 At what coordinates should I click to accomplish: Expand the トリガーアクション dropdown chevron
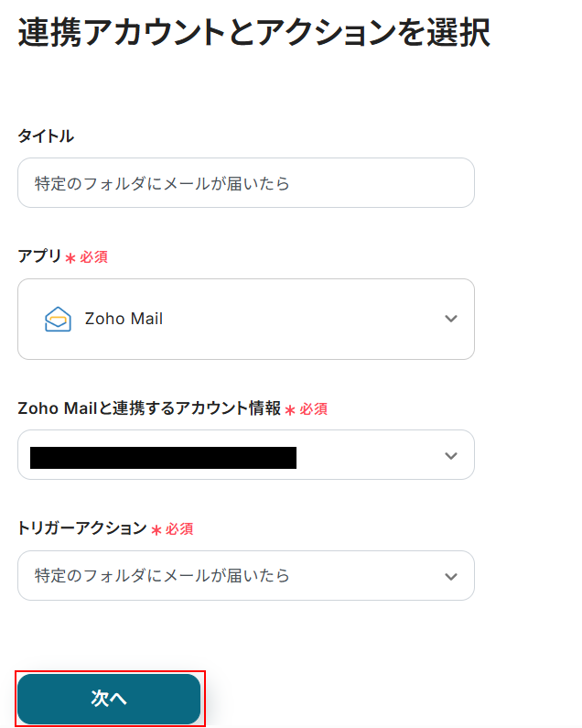point(450,576)
